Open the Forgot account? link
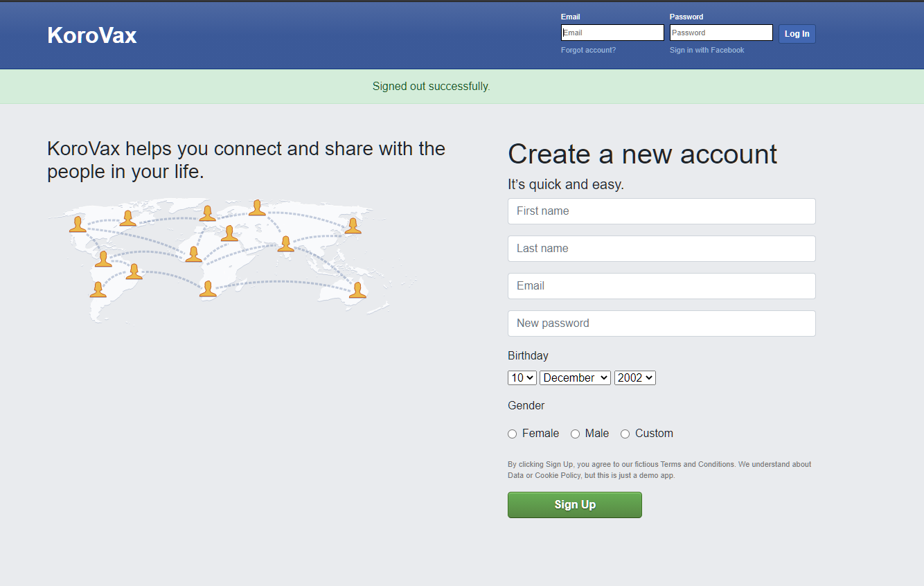This screenshot has width=924, height=586. [x=588, y=50]
